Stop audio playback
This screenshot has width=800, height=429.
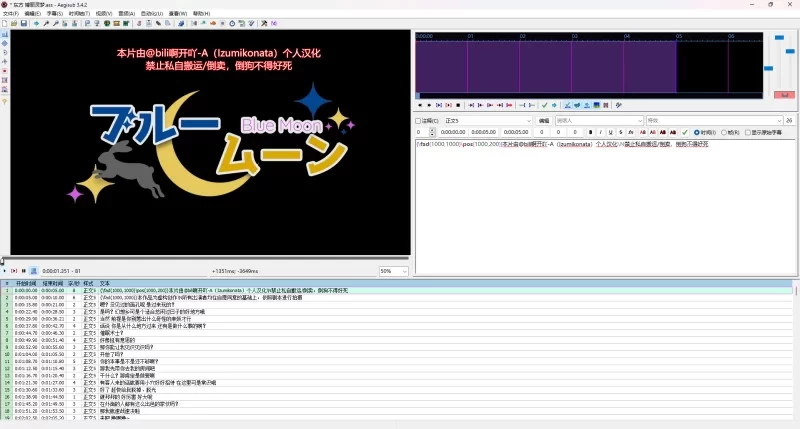[x=458, y=105]
